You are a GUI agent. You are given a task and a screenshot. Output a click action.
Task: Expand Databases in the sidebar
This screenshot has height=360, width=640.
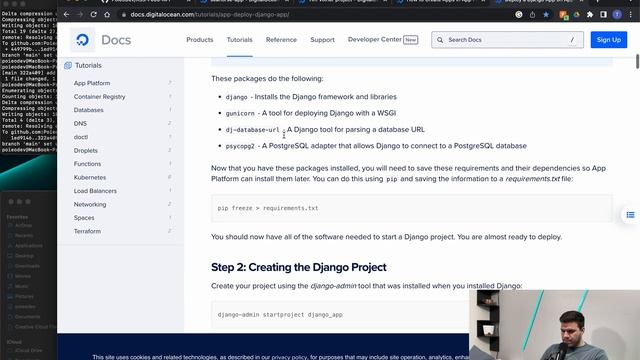click(x=89, y=110)
